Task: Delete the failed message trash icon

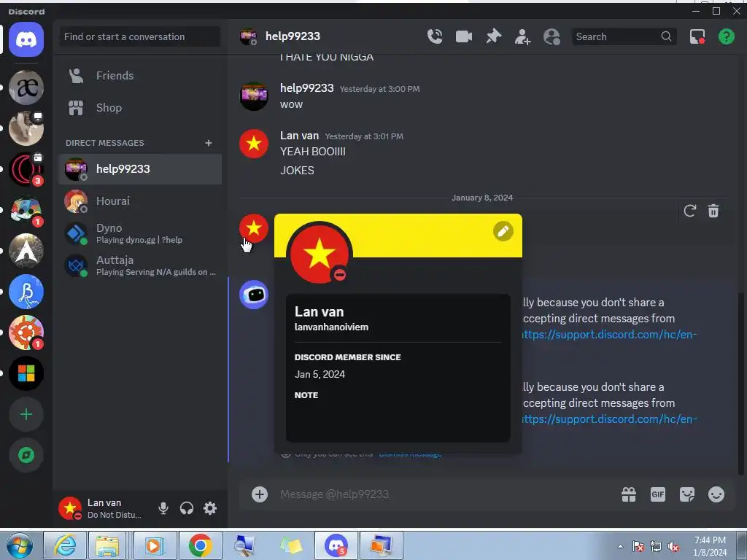Action: tap(713, 211)
